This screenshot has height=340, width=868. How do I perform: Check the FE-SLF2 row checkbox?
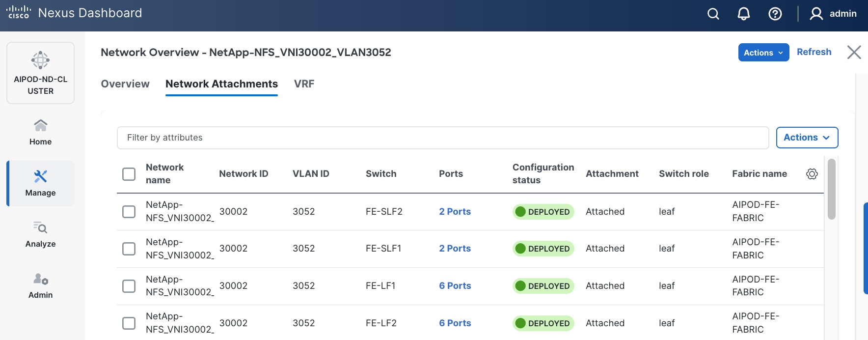(x=129, y=212)
